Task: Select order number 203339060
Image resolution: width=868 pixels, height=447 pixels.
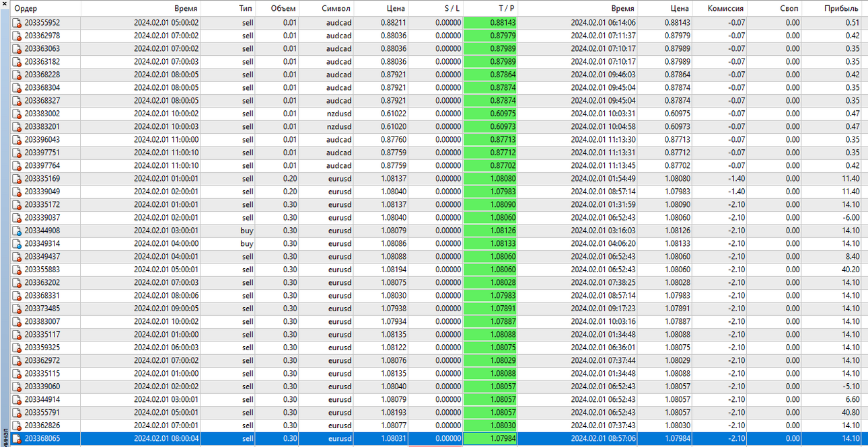Action: (42, 387)
